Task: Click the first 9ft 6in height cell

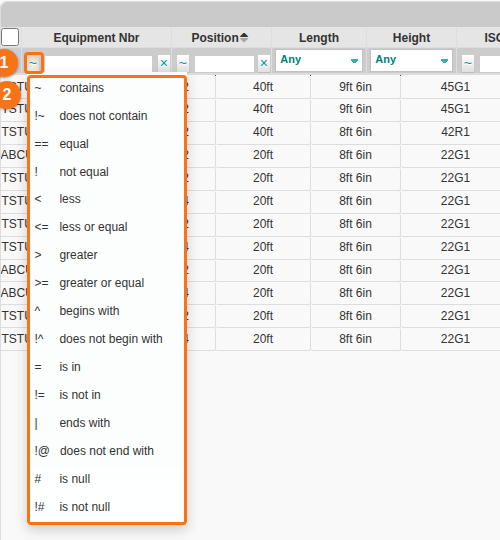Action: [x=355, y=87]
